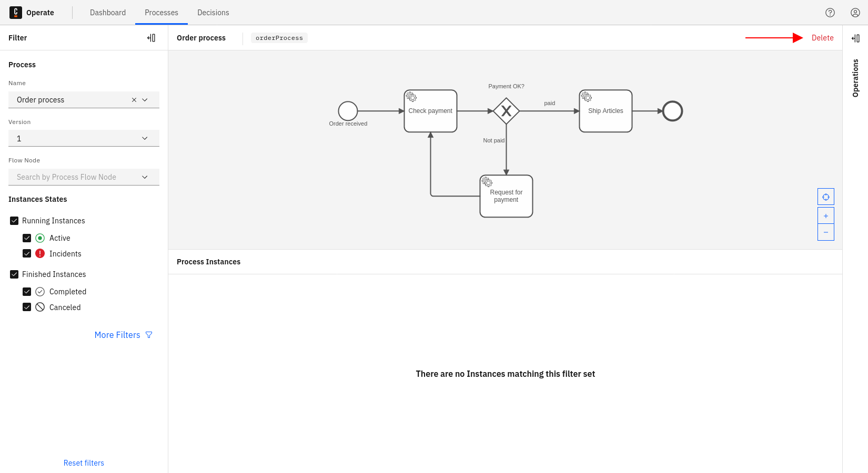Expand the Version dropdown
The height and width of the screenshot is (473, 868).
pos(145,138)
